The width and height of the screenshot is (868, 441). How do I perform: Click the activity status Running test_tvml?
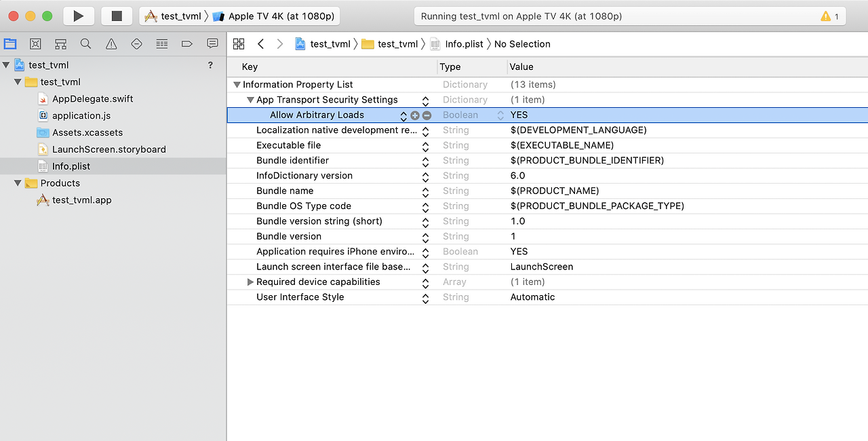point(521,16)
